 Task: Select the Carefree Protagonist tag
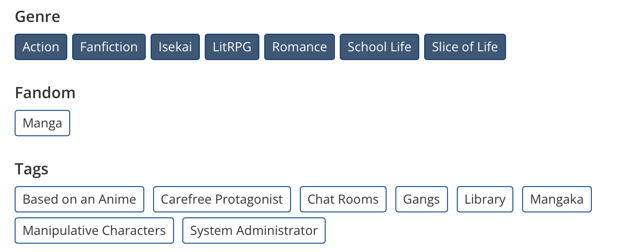pyautogui.click(x=222, y=199)
